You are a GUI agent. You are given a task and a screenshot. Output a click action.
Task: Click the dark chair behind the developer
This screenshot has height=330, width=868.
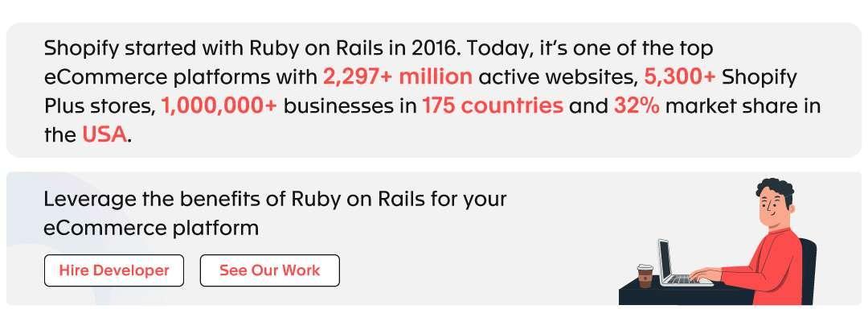pos(808,270)
